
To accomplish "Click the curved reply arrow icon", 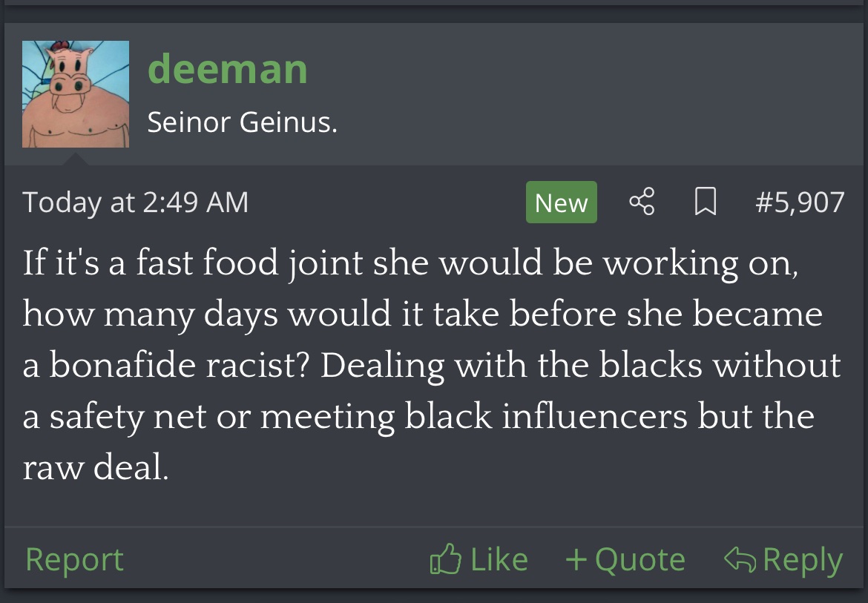I will click(x=740, y=560).
